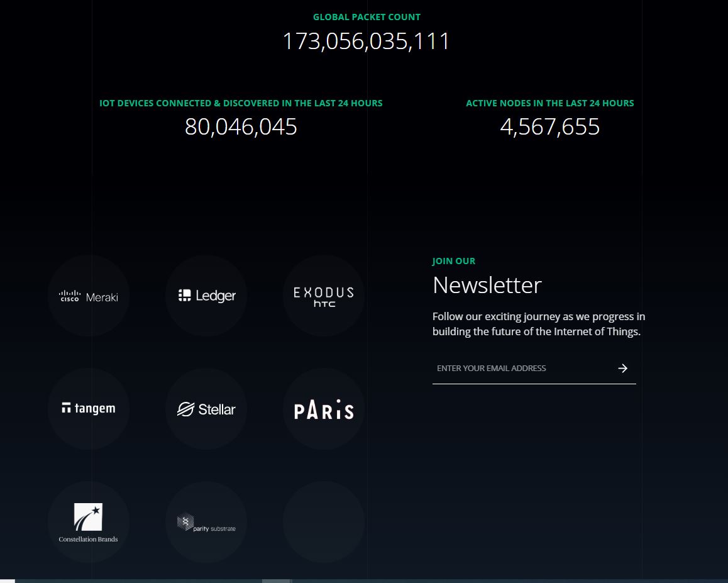Click the Join Our label
The height and width of the screenshot is (583, 728).
pos(454,261)
